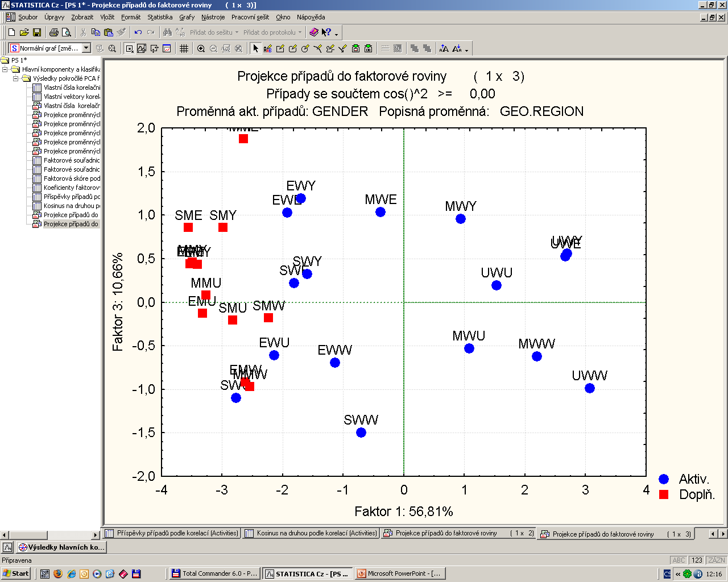Activate the What's This help pointer
The width and height of the screenshot is (728, 582).
(x=326, y=32)
